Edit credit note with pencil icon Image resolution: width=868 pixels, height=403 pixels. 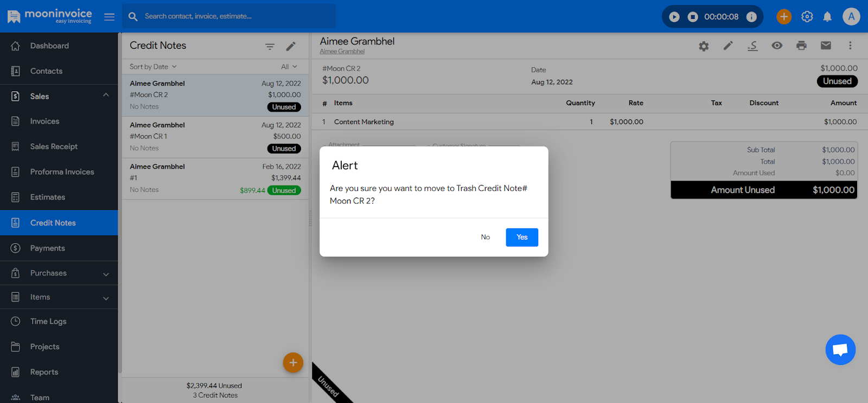728,46
